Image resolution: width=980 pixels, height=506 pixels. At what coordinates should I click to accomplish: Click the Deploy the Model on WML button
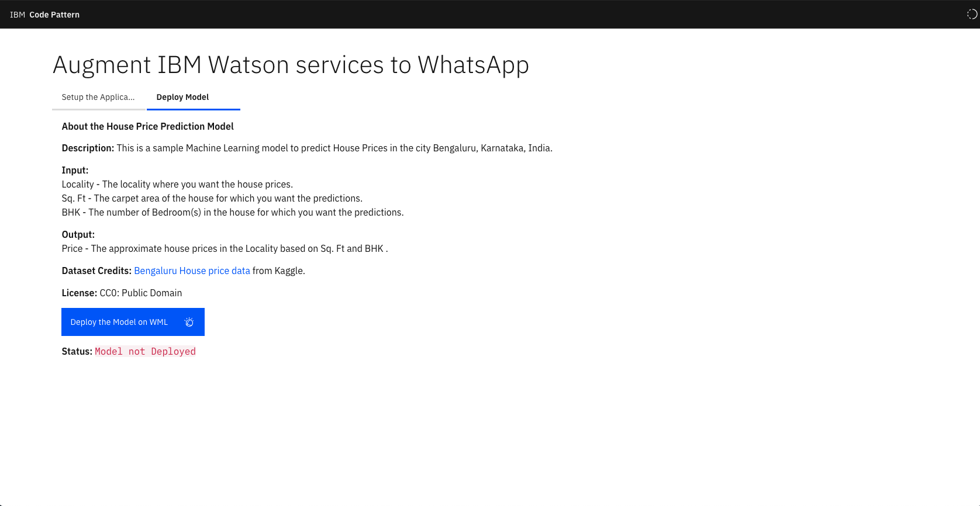click(x=133, y=322)
